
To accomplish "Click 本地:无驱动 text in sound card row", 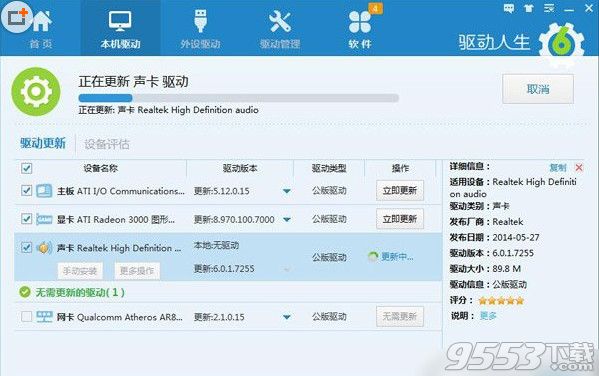I will click(x=216, y=245).
